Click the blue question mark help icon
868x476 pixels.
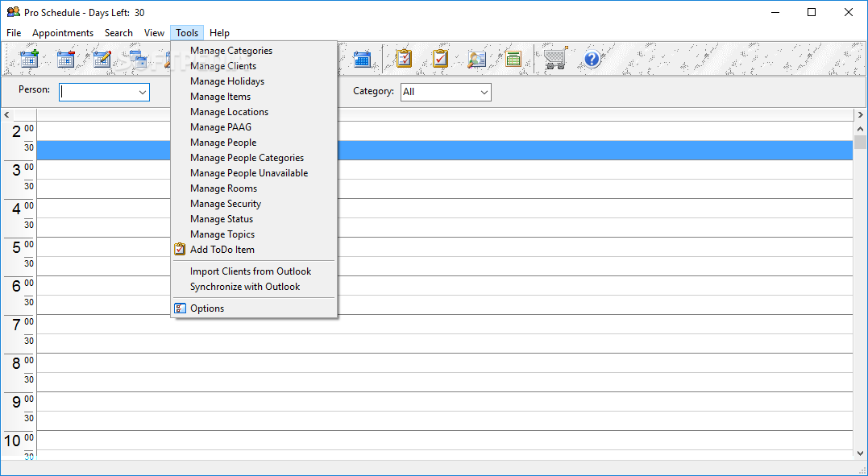592,59
